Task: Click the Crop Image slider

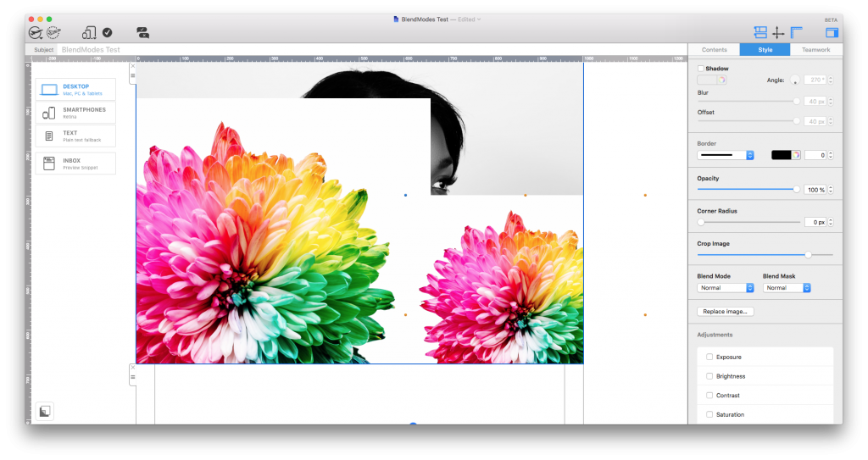Action: [765, 255]
